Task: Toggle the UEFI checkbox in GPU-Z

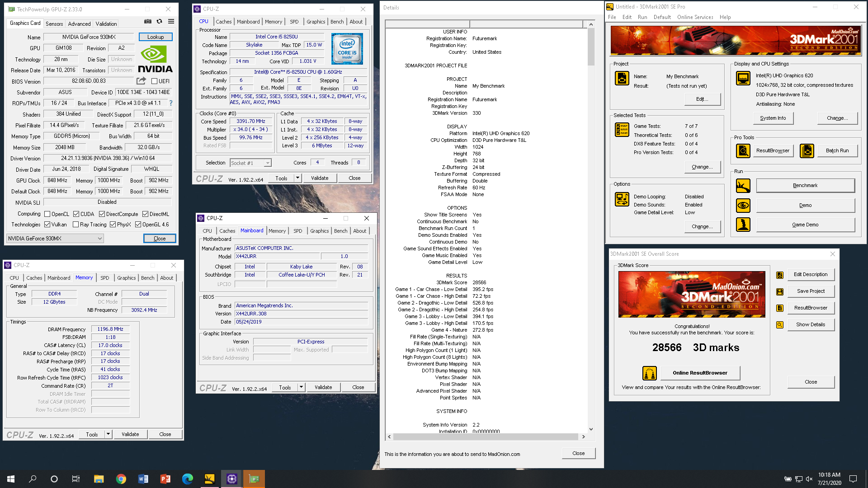Action: 154,81
